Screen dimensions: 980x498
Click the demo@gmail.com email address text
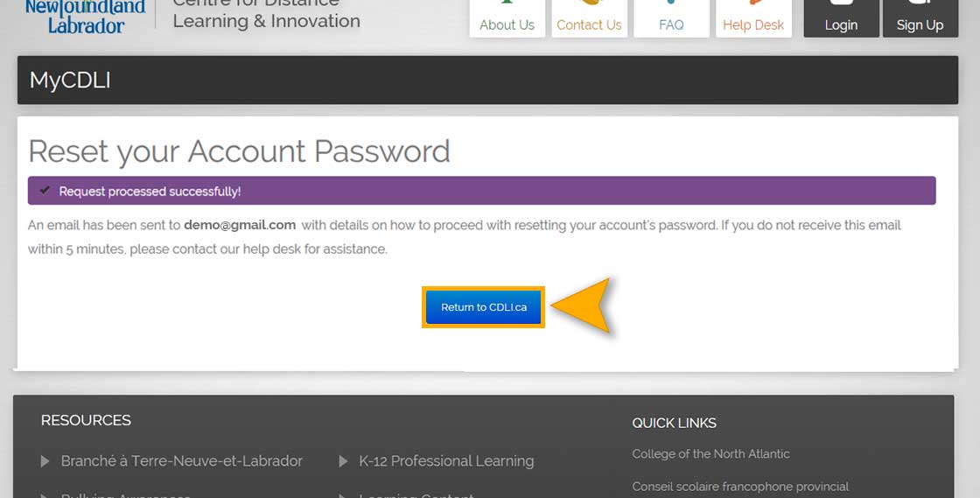click(240, 225)
